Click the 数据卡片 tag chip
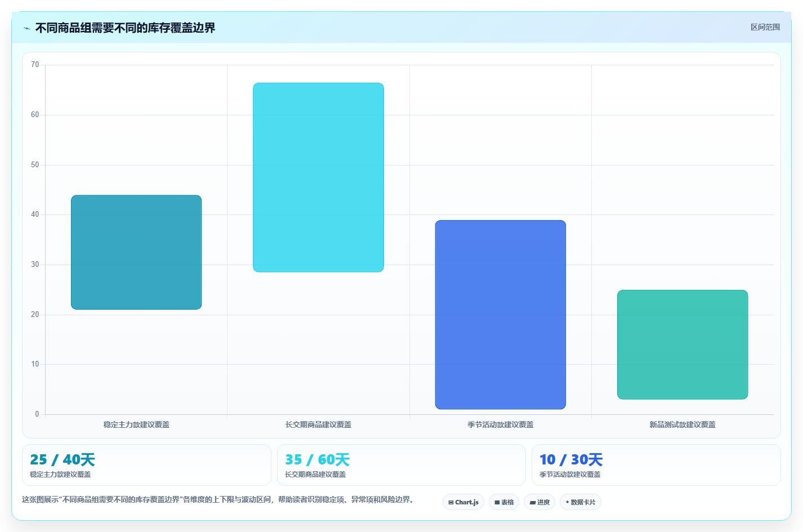The height and width of the screenshot is (532, 803). [581, 502]
